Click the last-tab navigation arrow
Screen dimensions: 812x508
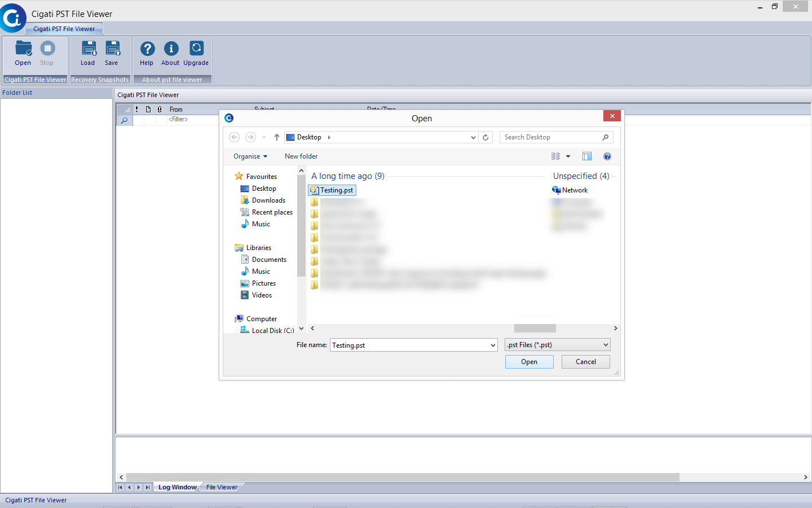point(148,487)
